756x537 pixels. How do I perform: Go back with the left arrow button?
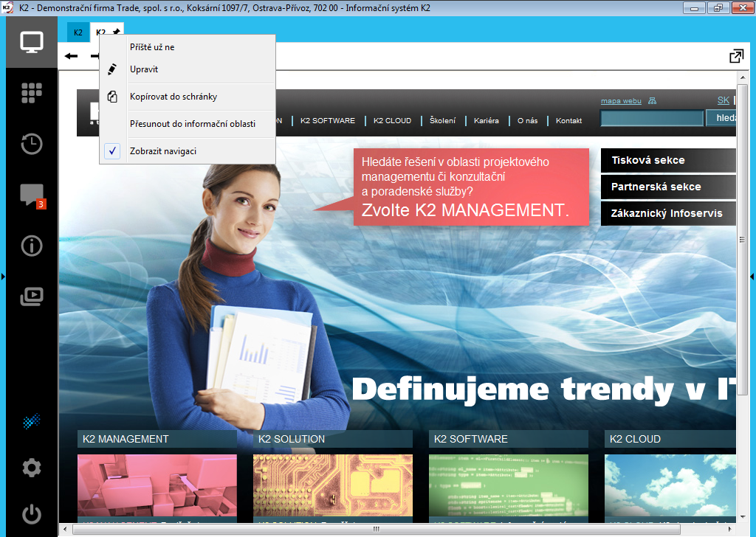click(71, 56)
